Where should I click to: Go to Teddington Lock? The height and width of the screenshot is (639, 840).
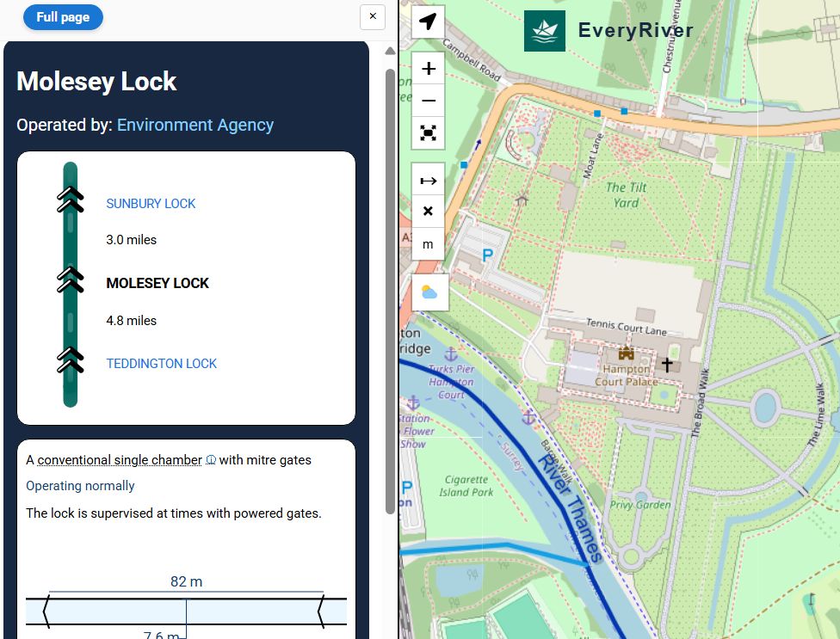[161, 364]
